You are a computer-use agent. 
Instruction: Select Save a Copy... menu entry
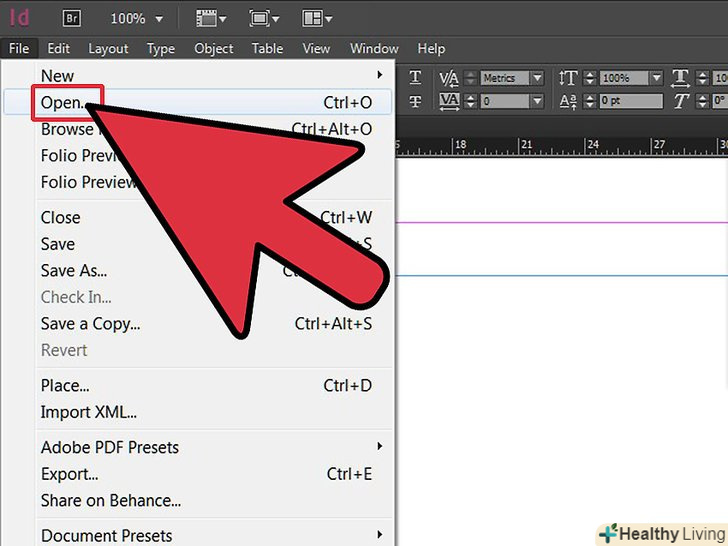(x=90, y=323)
